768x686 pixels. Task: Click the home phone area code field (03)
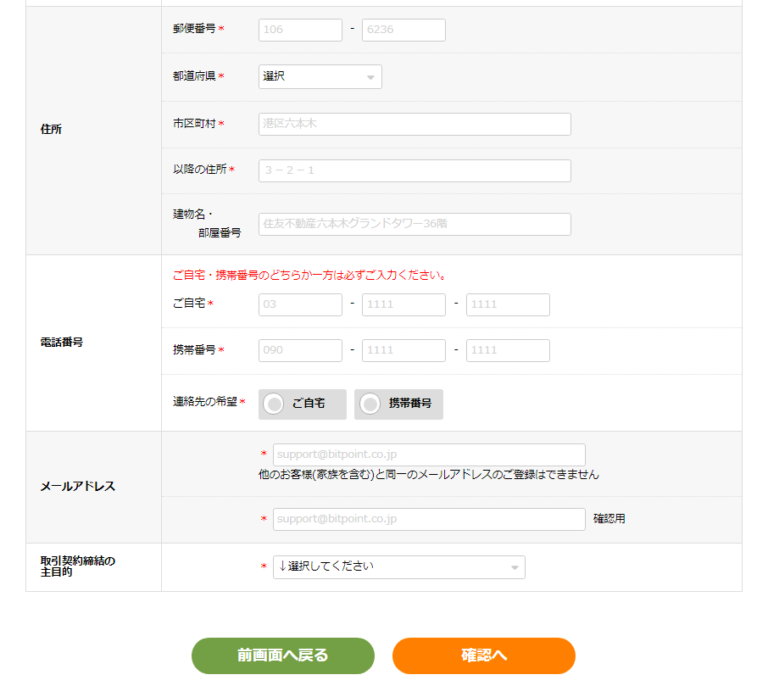click(300, 305)
